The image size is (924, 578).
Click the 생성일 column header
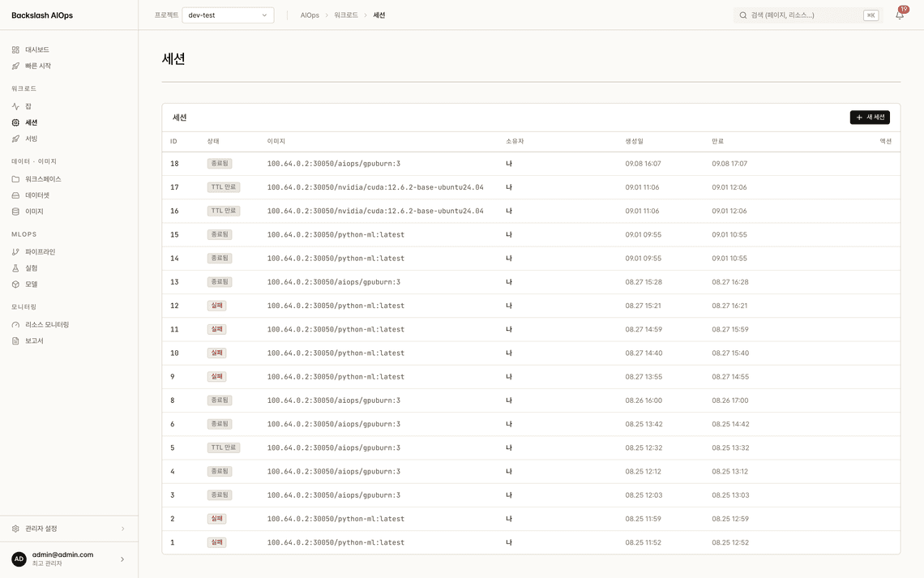pos(634,141)
